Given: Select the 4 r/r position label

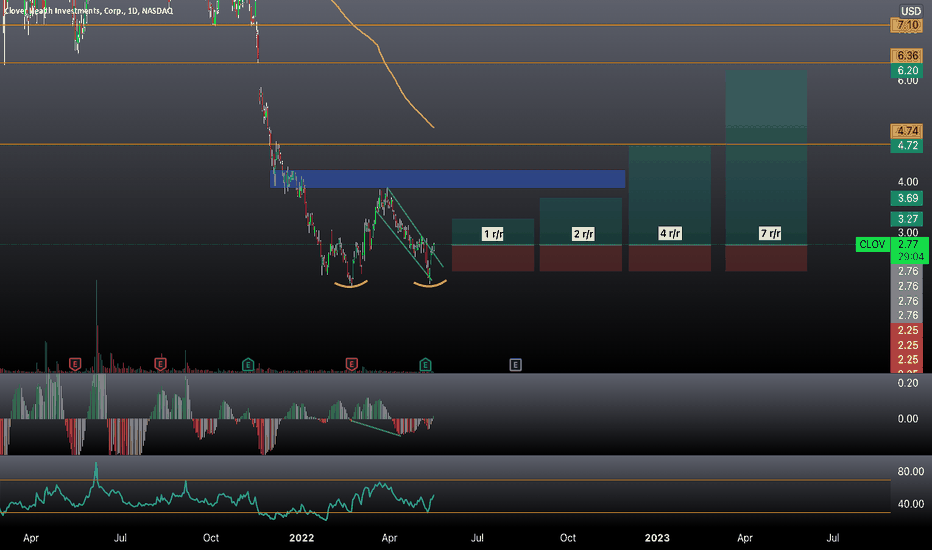Looking at the screenshot, I should 670,233.
